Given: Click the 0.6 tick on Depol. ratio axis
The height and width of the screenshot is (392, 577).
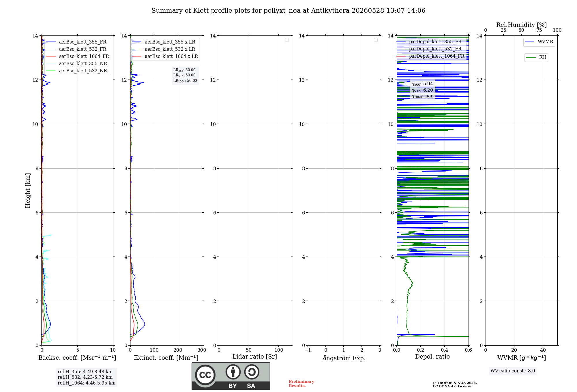Looking at the screenshot, I should point(468,350).
